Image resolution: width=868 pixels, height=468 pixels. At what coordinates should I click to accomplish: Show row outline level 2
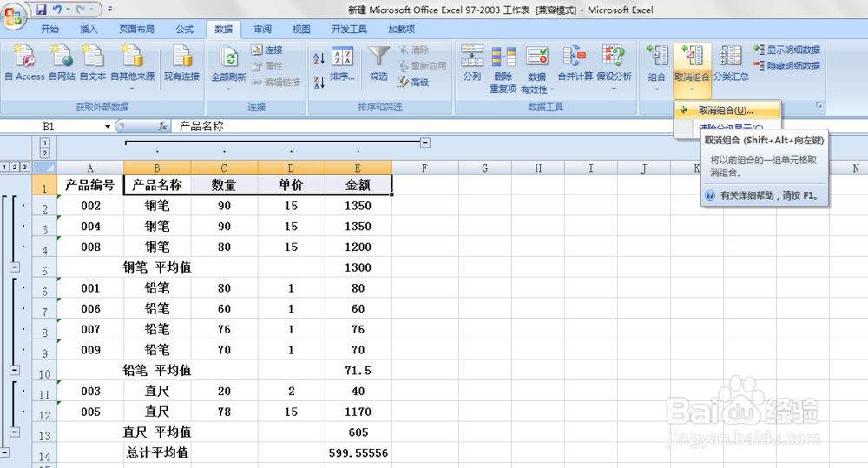click(15, 167)
